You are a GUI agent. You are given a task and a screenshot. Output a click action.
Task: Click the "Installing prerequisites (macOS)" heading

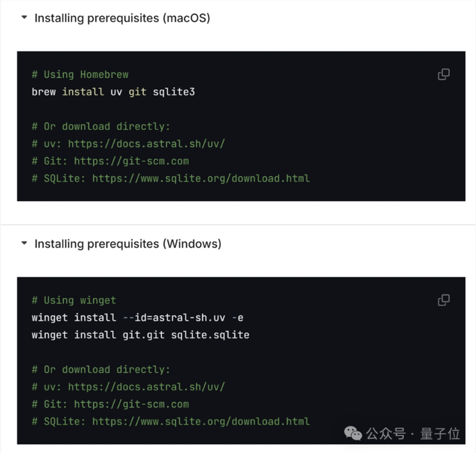click(x=122, y=18)
